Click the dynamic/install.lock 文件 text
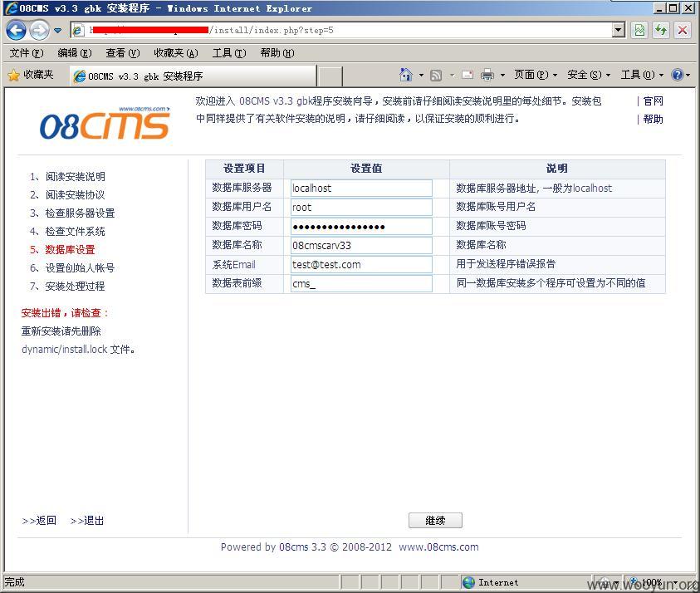 tap(78, 349)
